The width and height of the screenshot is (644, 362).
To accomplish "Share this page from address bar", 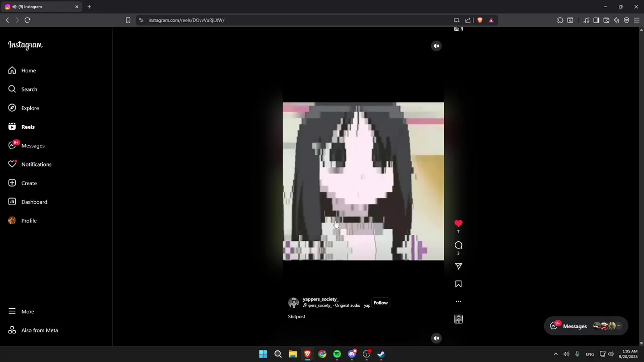I will click(468, 20).
